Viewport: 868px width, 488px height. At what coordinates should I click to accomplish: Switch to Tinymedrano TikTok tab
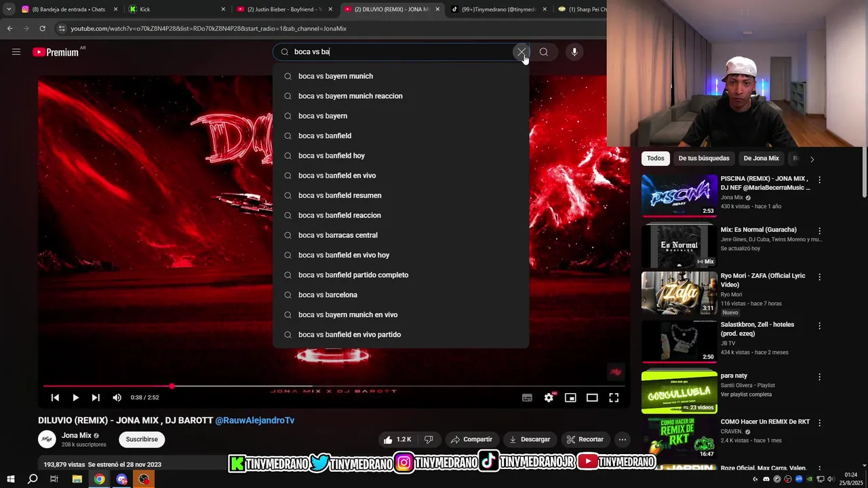500,9
